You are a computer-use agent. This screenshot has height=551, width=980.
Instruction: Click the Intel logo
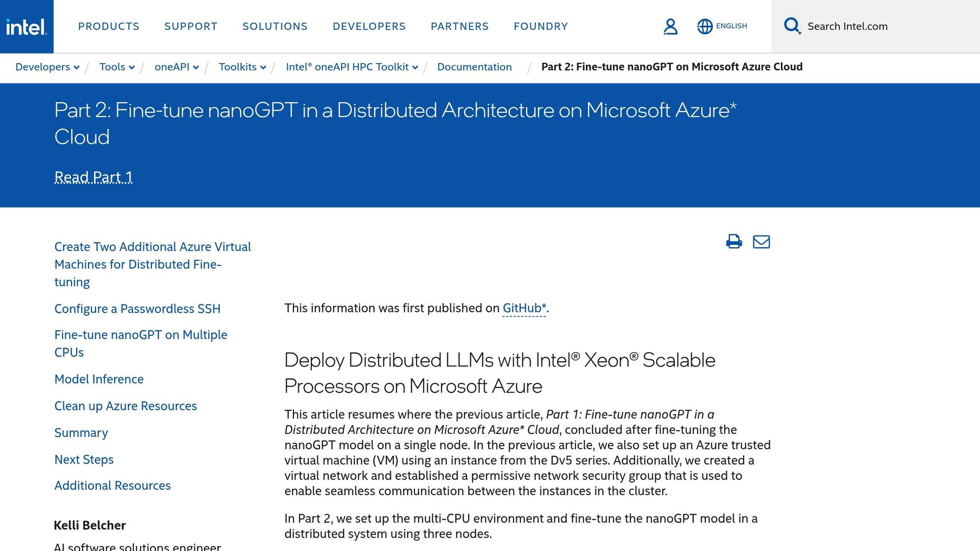(x=26, y=27)
